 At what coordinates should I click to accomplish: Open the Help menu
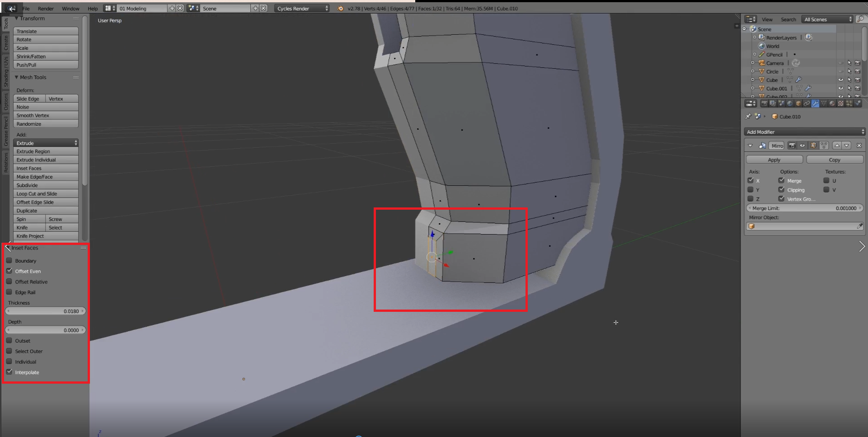[x=93, y=9]
